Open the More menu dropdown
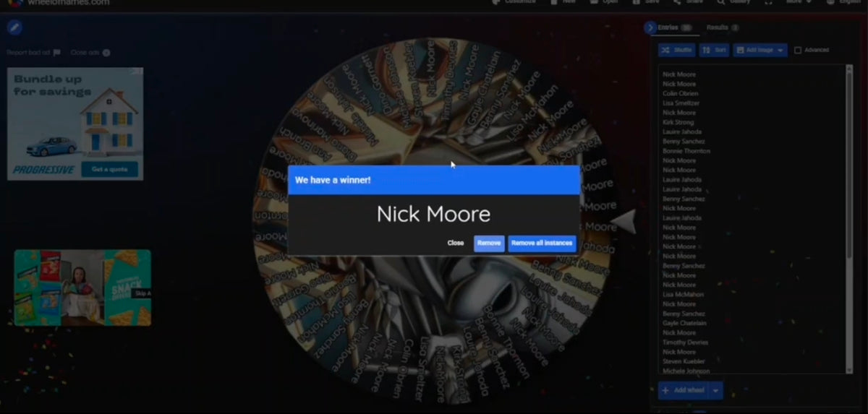The height and width of the screenshot is (414, 868). click(x=799, y=2)
